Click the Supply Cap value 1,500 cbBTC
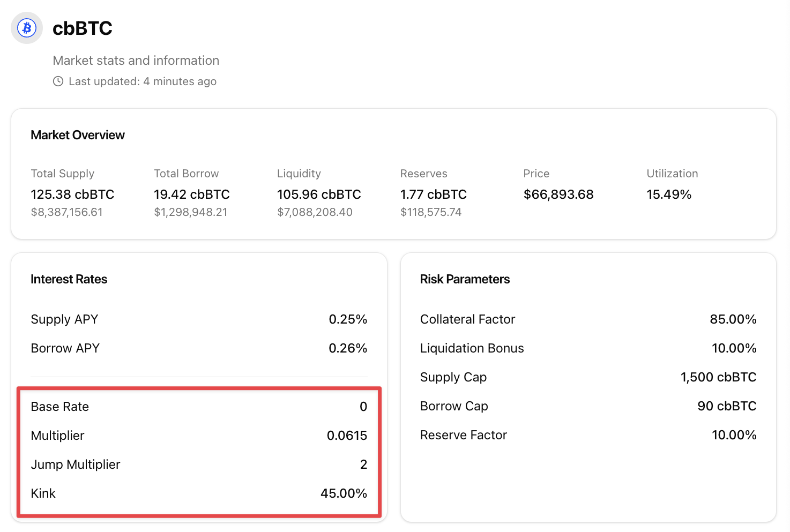Screen dimensions: 790x532 coord(718,377)
